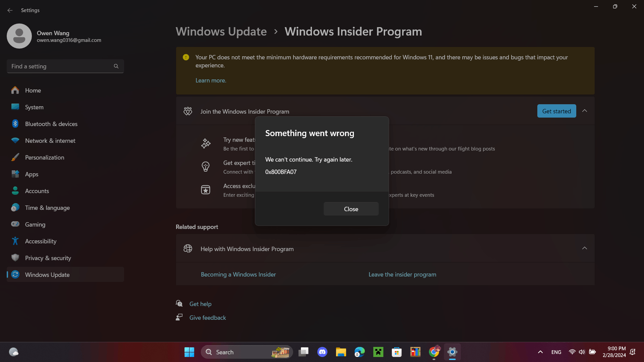Collapse the Join the Windows Insider Program section

tap(585, 111)
